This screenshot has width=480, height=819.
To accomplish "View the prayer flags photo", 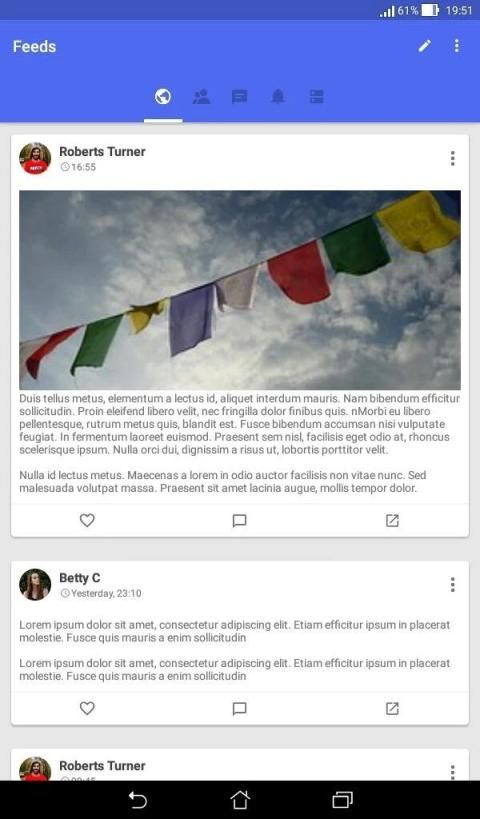I will (240, 290).
